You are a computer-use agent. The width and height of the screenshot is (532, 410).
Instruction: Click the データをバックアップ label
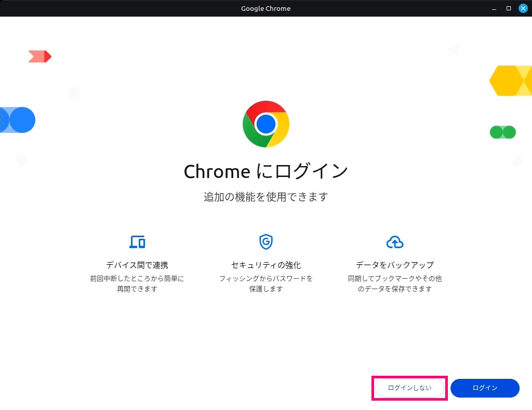coord(395,265)
